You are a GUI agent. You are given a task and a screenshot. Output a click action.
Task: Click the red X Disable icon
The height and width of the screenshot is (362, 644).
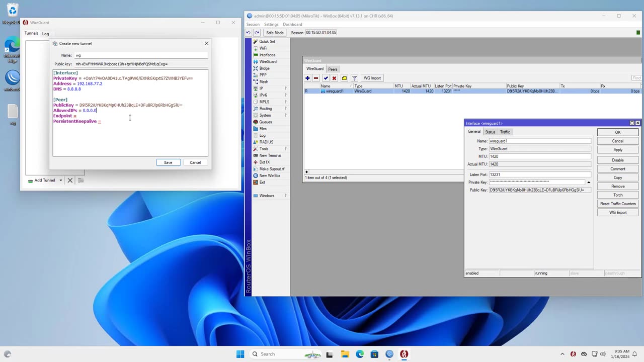coord(334,78)
